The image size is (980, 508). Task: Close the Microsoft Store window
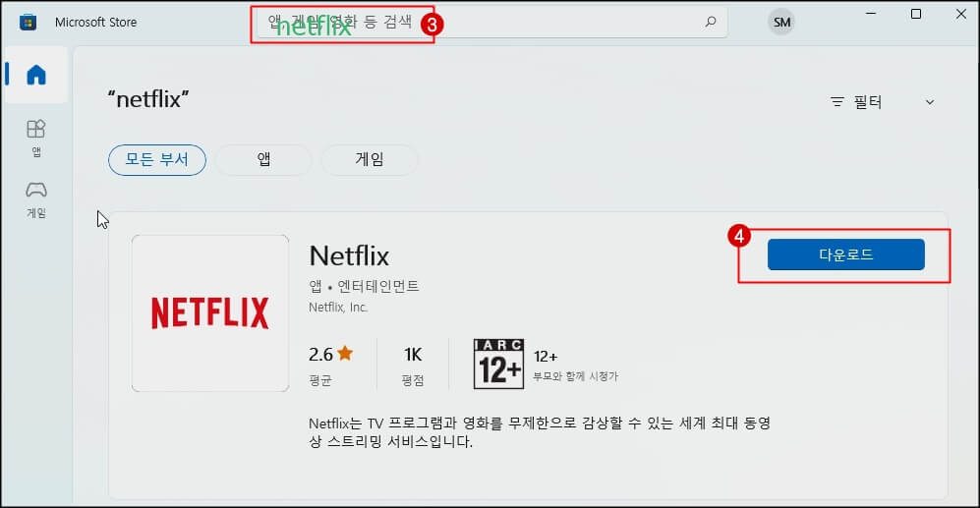(960, 14)
